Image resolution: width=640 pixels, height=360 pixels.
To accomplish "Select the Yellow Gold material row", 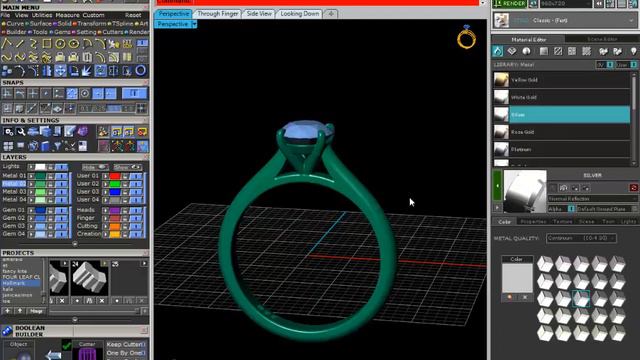I will click(561, 80).
